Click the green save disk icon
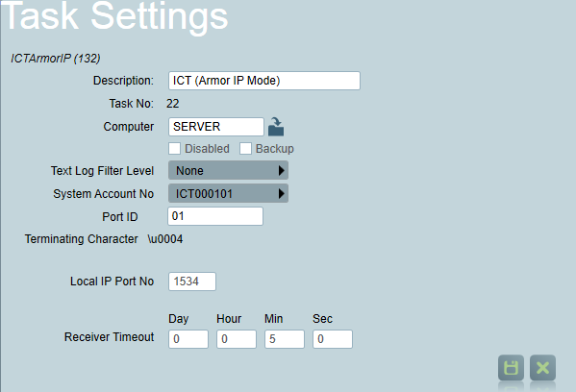This screenshot has height=392, width=576. [x=511, y=367]
